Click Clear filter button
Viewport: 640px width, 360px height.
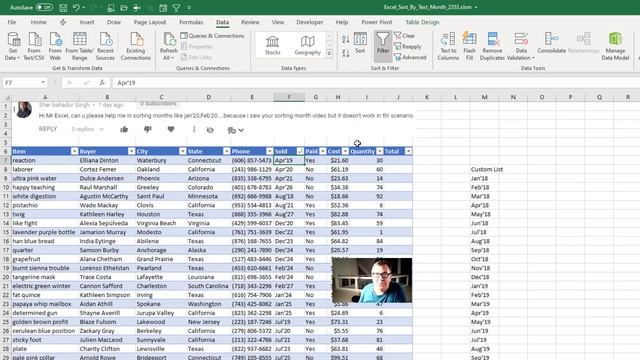click(x=404, y=36)
